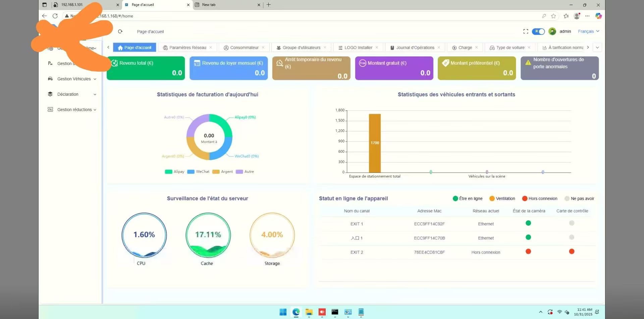
Task: Click the browser address bar
Action: coord(302,16)
